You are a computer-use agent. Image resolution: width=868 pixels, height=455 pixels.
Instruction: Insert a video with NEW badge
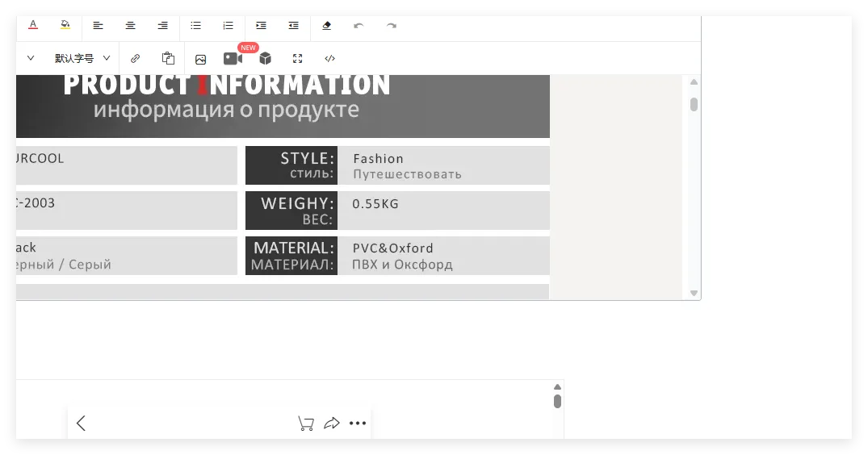pos(233,58)
